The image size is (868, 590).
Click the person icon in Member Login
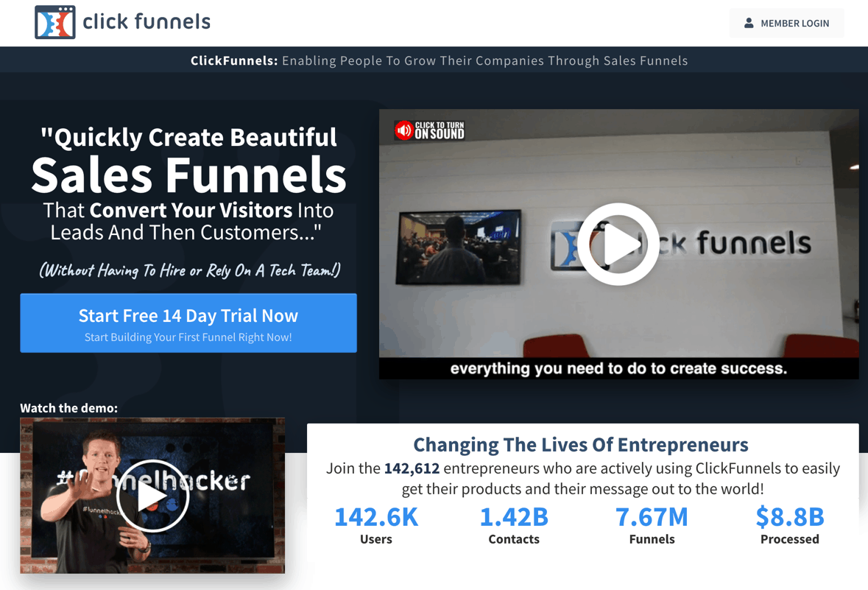pos(749,24)
